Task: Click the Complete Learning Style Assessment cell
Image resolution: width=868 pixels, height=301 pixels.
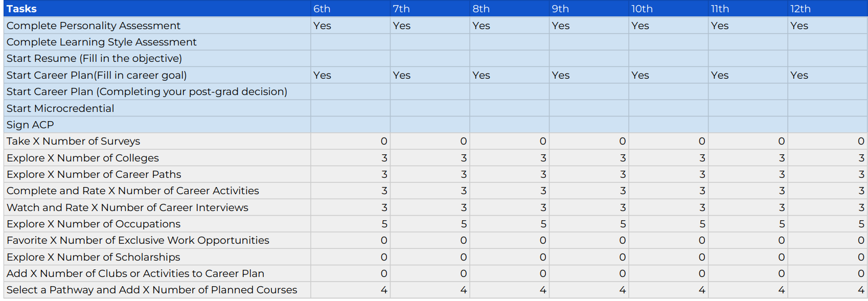Action: [102, 42]
